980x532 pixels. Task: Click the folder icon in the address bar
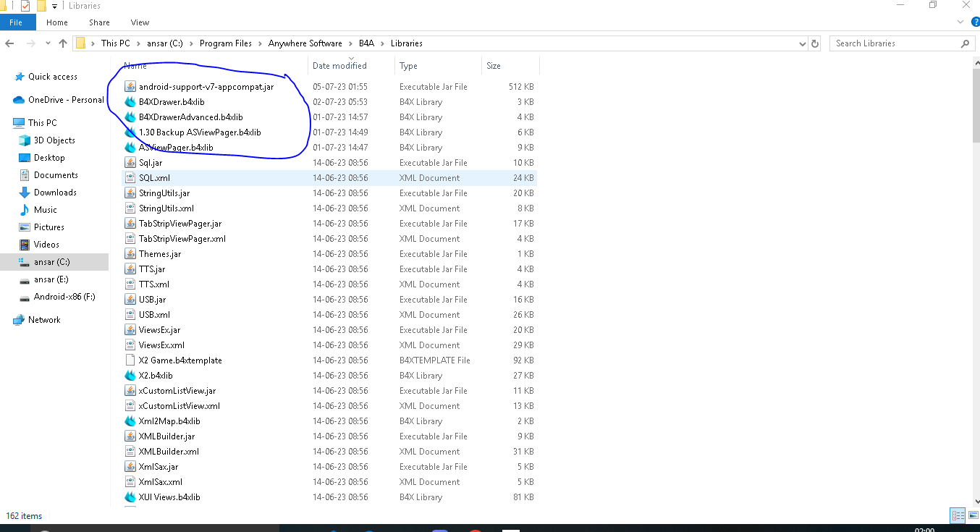[x=81, y=43]
